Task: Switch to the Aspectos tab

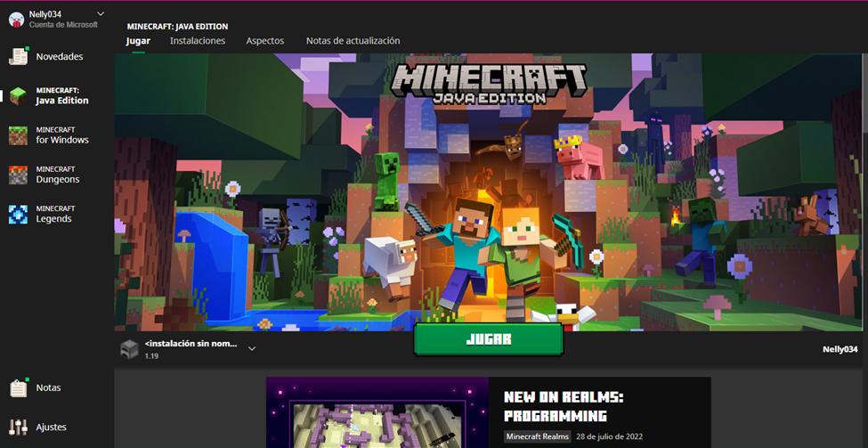Action: point(264,41)
